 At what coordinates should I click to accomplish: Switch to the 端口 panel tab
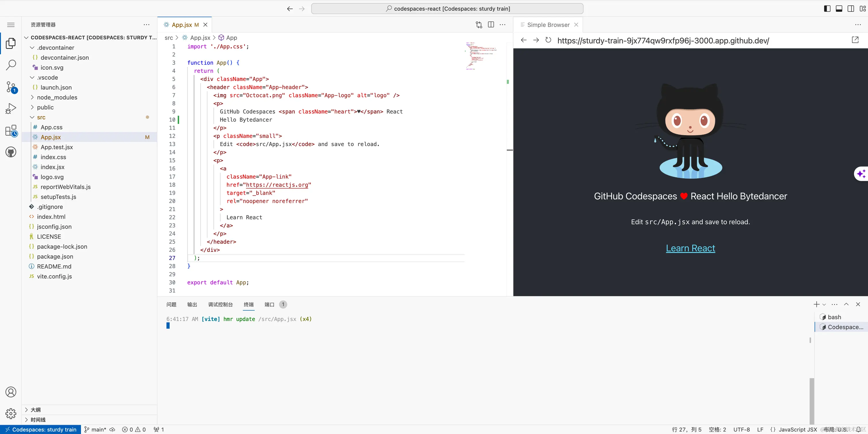coord(269,304)
